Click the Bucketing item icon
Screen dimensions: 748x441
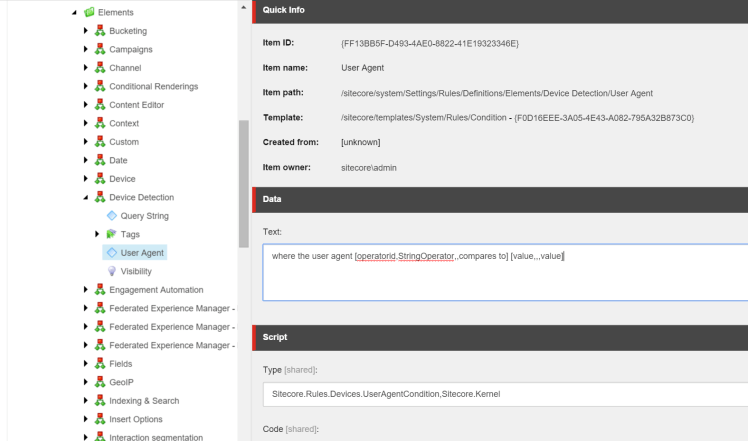[x=100, y=31]
